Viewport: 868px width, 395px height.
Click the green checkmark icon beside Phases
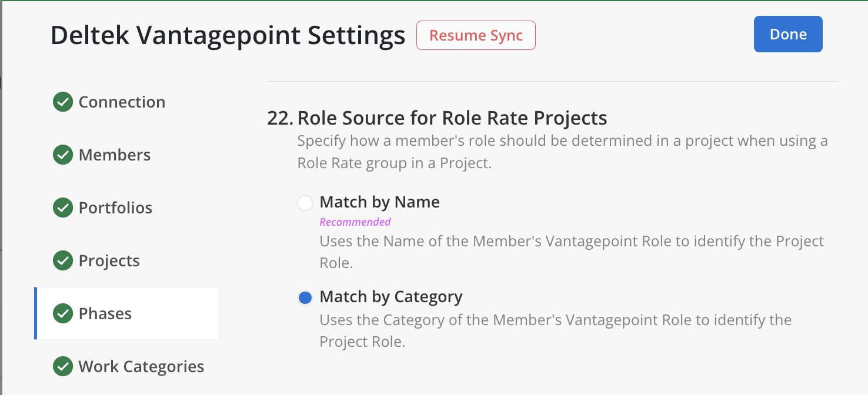pos(63,314)
